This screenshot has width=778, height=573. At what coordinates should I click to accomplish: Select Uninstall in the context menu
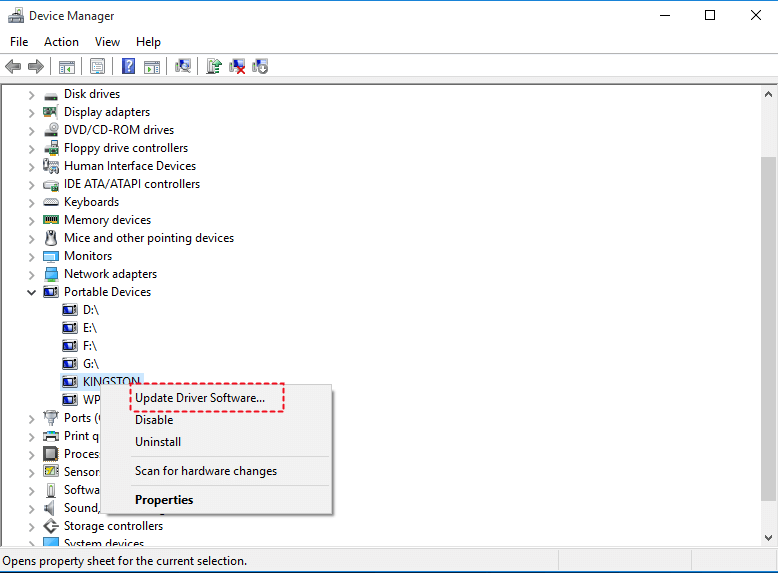pos(158,442)
